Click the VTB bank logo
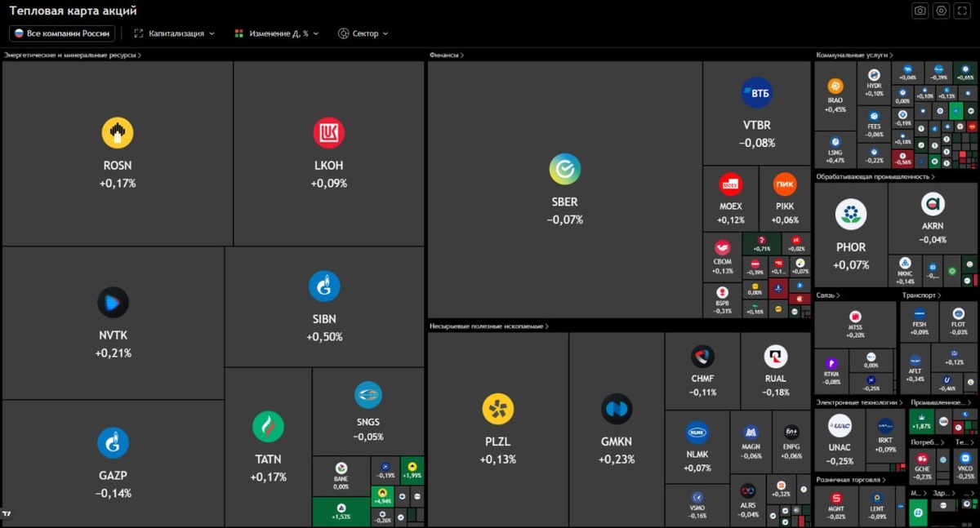 click(757, 93)
